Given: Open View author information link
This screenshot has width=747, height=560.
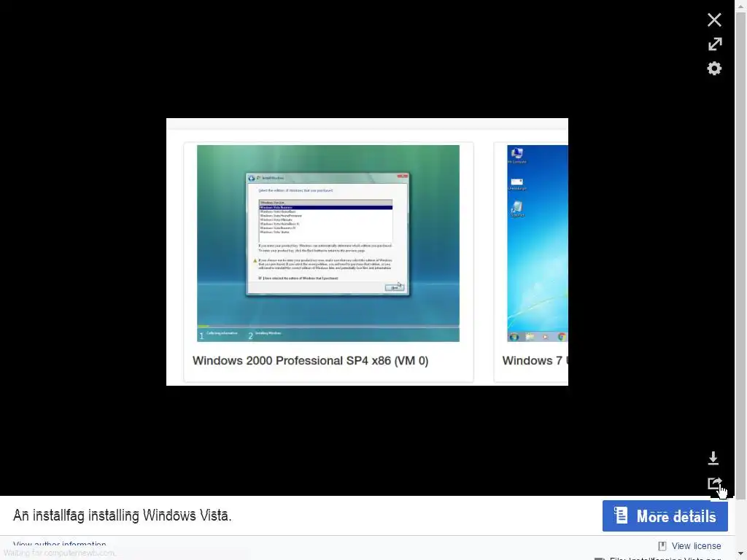Looking at the screenshot, I should (60, 544).
